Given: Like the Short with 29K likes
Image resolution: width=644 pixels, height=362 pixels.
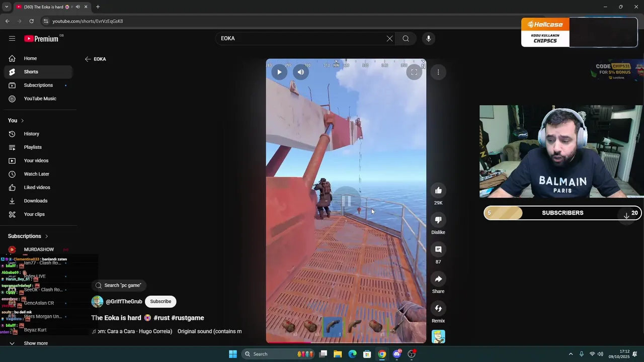Looking at the screenshot, I should (438, 191).
